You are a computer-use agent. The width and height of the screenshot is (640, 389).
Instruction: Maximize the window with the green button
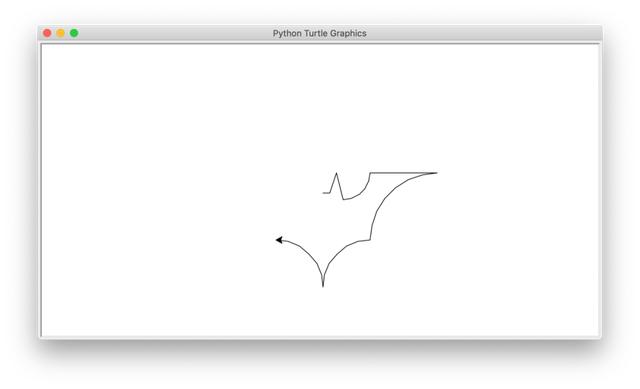pyautogui.click(x=74, y=33)
